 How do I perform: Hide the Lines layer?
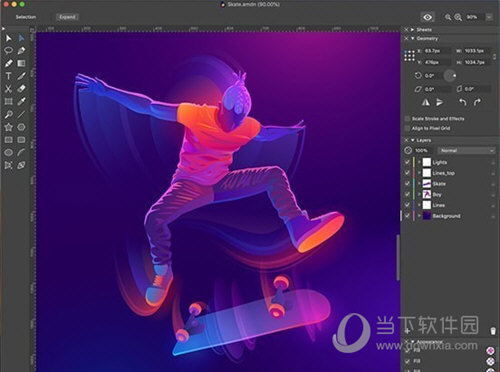click(407, 205)
